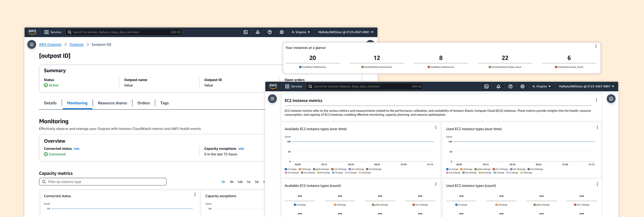This screenshot has width=644, height=217.
Task: Click Active status text in Summary
Action: [54, 85]
